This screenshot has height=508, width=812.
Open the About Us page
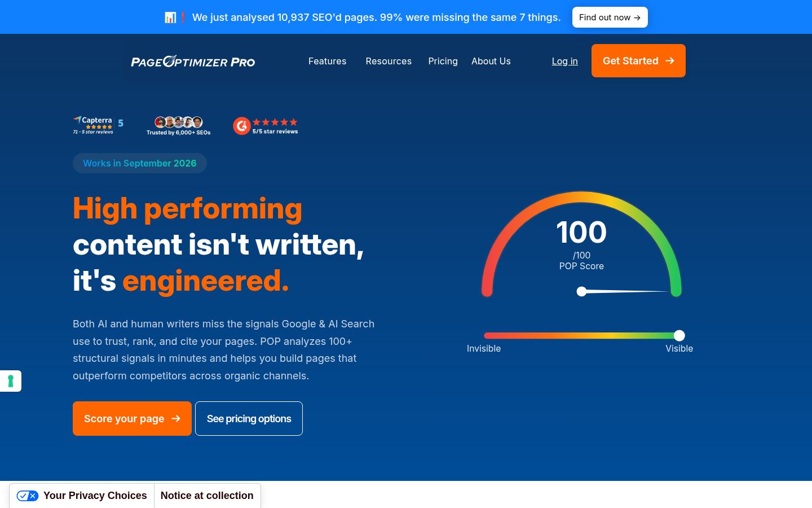click(x=491, y=61)
